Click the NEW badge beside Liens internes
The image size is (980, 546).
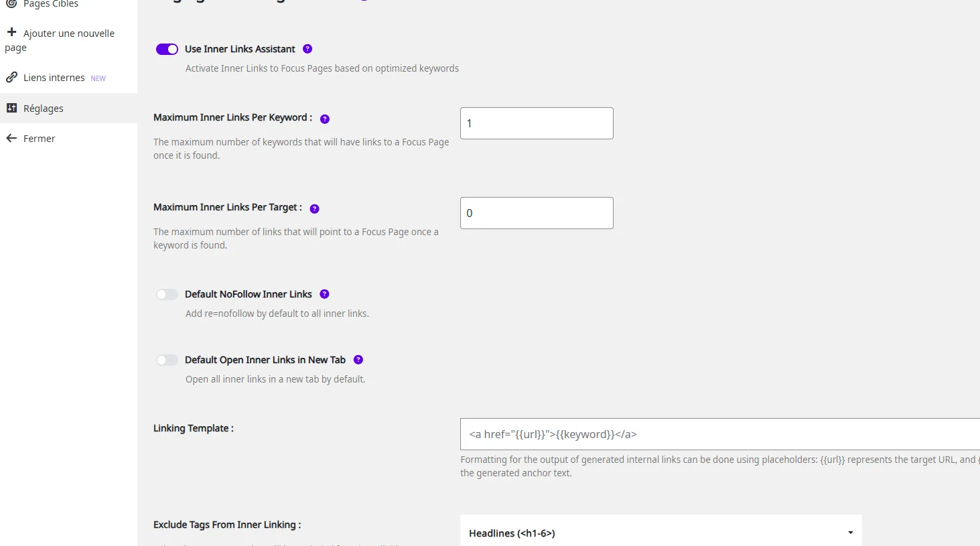(x=98, y=78)
